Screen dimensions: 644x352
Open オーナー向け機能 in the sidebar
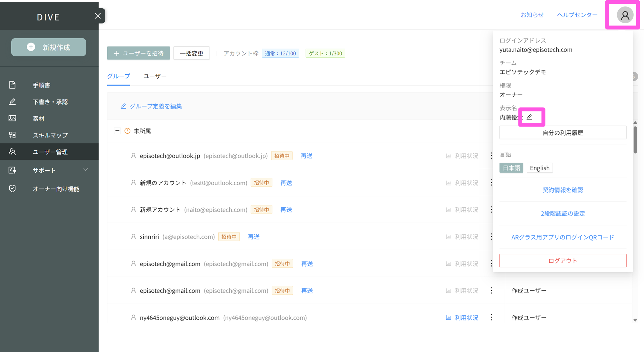click(x=56, y=189)
